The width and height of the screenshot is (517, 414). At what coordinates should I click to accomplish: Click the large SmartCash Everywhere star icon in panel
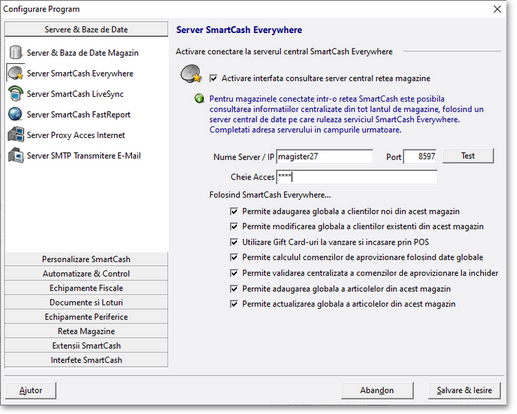click(x=191, y=74)
